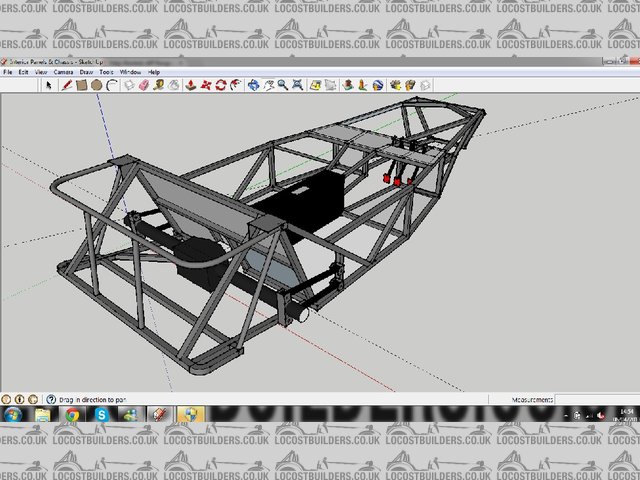This screenshot has height=480, width=640.
Task: Activate the Paint Bucket tool
Action: 174,86
